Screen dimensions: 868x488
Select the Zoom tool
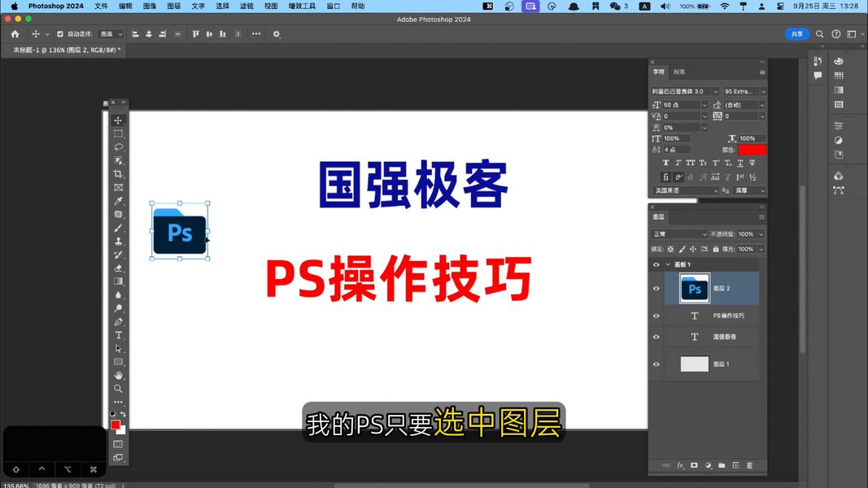click(x=118, y=389)
